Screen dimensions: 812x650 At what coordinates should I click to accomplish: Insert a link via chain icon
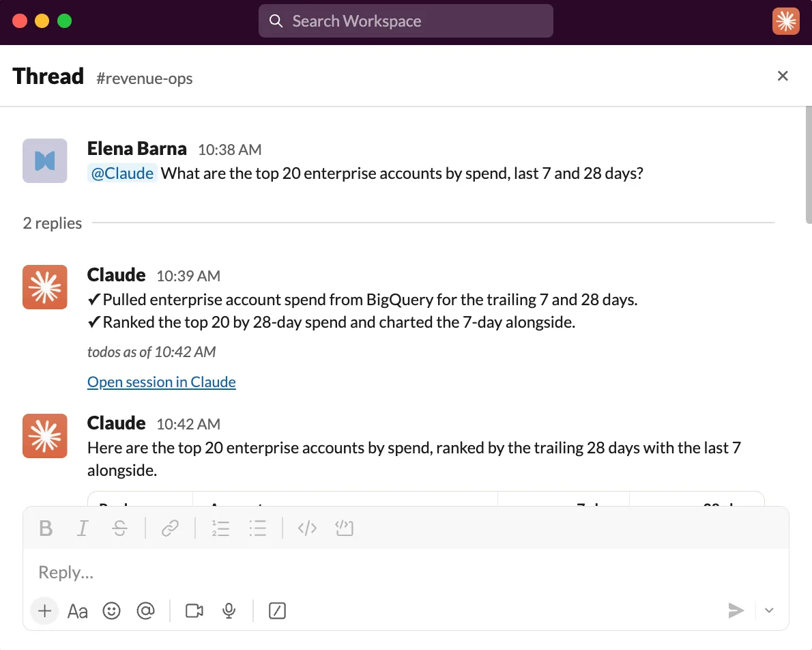tap(170, 528)
